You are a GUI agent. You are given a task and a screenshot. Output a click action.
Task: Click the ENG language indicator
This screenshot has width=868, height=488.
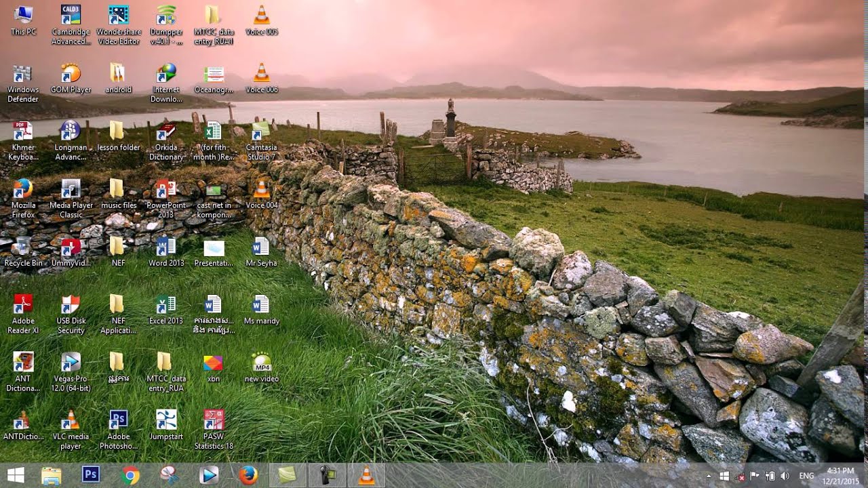pos(806,476)
